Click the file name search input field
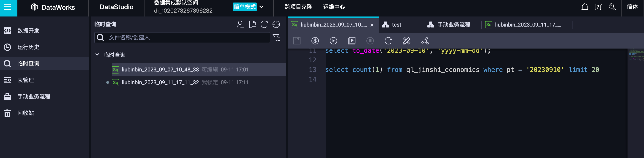This screenshot has width=644, height=158. 188,38
